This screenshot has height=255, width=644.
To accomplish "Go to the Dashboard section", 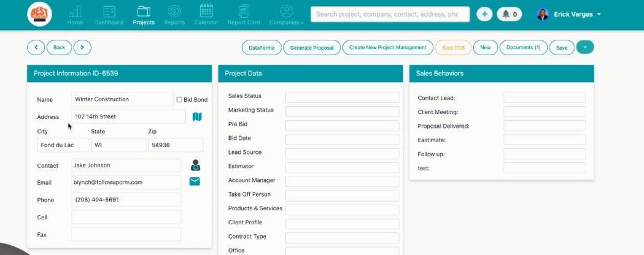I will 109,15.
